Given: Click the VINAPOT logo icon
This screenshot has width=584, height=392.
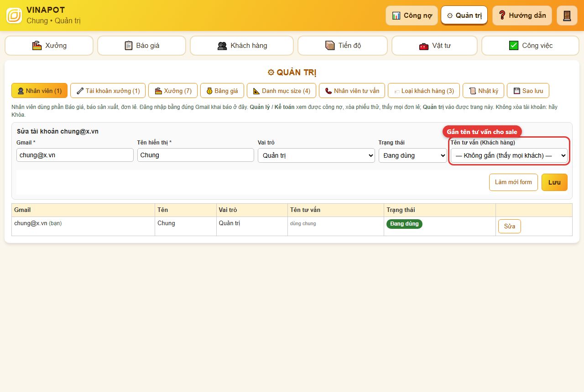Looking at the screenshot, I should pos(14,15).
